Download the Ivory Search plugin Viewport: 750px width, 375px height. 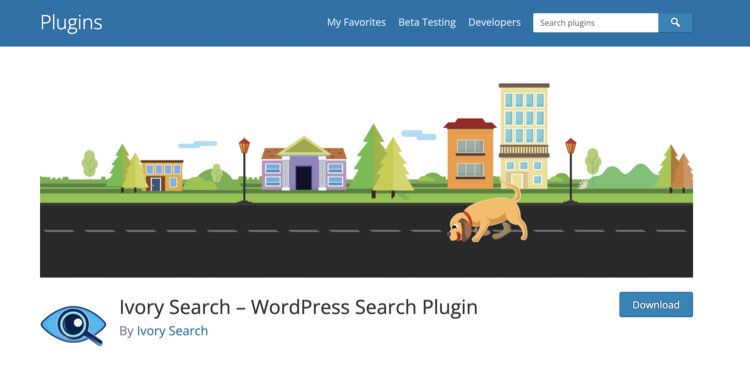coord(656,305)
